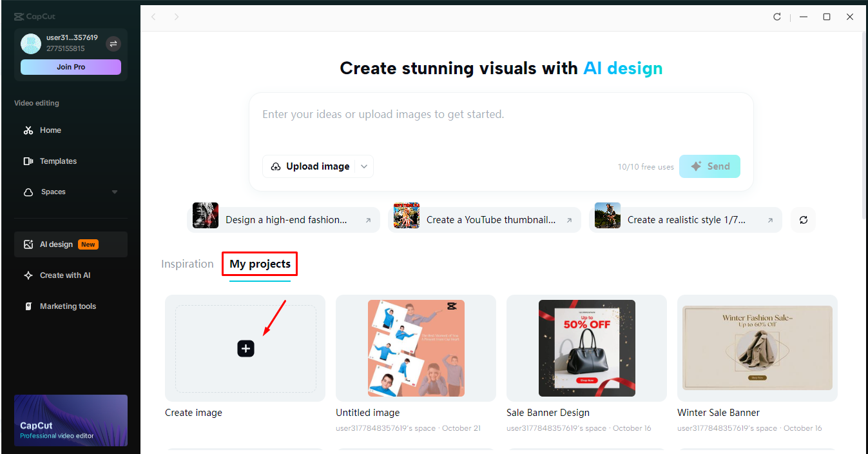Click the Upload image button
868x454 pixels.
click(311, 166)
